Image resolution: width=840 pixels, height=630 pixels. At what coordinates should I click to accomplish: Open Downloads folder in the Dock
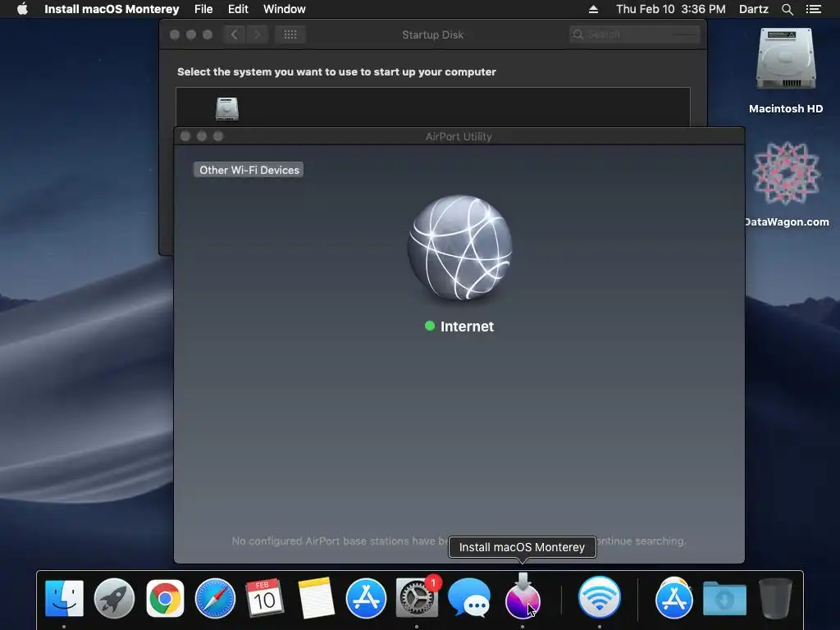click(x=724, y=598)
